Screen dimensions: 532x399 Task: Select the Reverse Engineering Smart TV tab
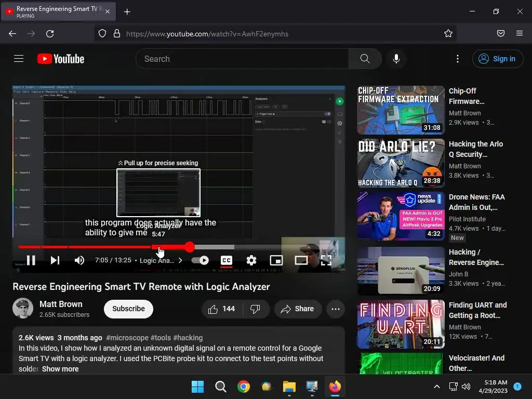pos(58,11)
